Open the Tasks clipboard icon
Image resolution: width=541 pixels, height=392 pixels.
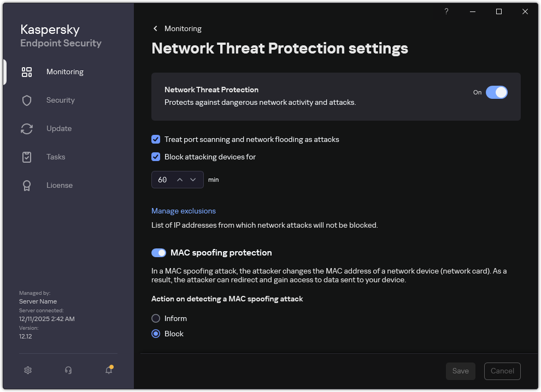click(26, 157)
